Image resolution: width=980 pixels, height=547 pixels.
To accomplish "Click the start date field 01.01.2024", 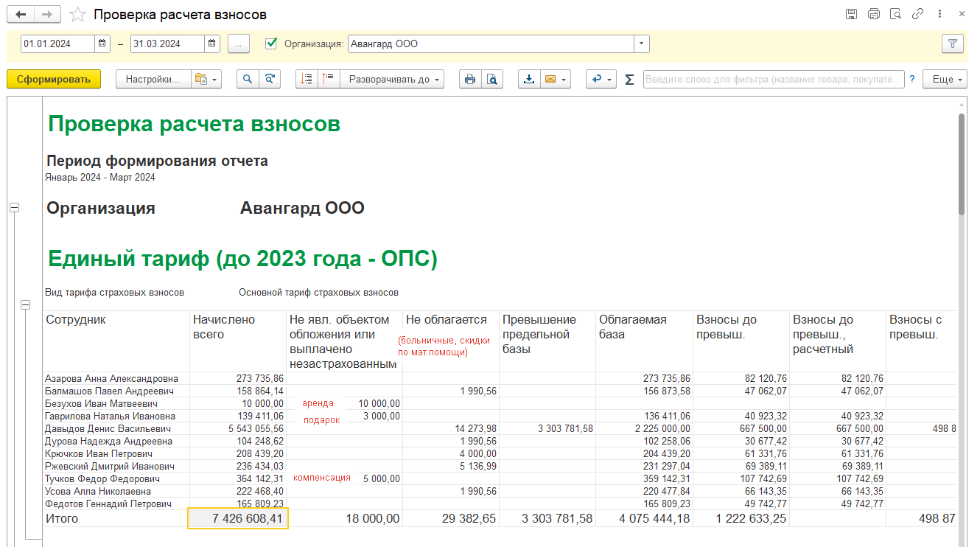I will pyautogui.click(x=58, y=43).
